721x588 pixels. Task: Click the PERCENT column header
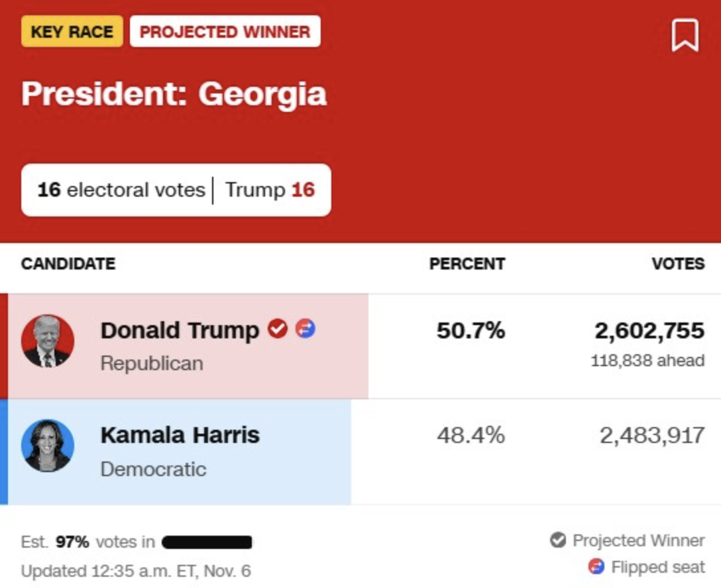point(467,264)
